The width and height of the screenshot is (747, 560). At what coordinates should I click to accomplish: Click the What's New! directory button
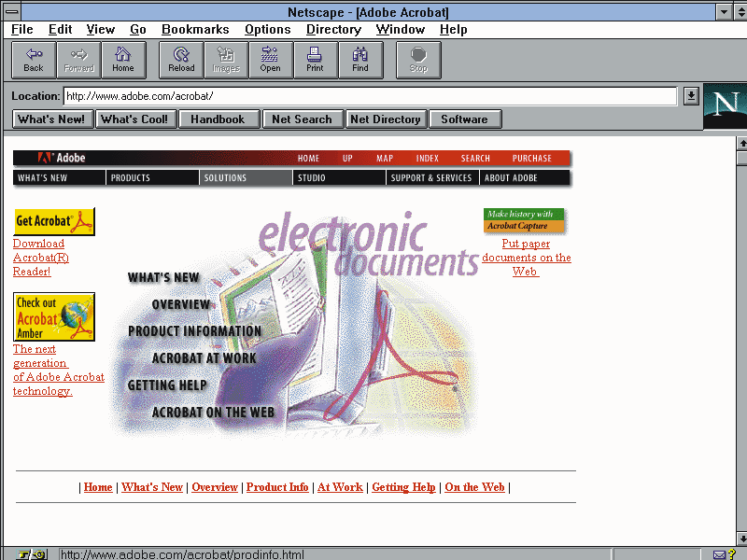point(53,119)
